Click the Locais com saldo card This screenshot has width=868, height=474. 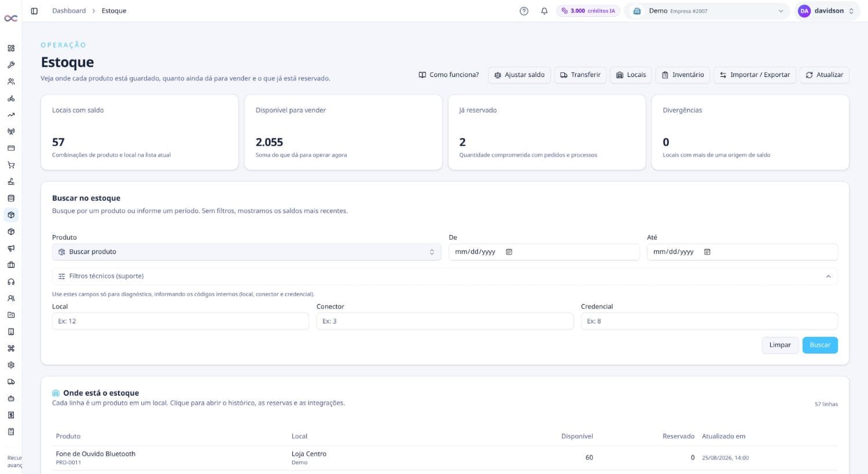[139, 133]
